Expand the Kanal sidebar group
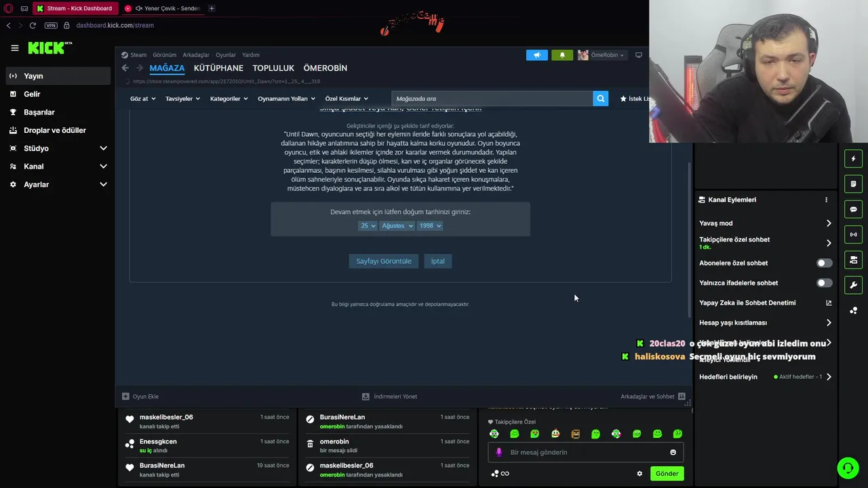Image resolution: width=868 pixels, height=488 pixels. tap(58, 166)
